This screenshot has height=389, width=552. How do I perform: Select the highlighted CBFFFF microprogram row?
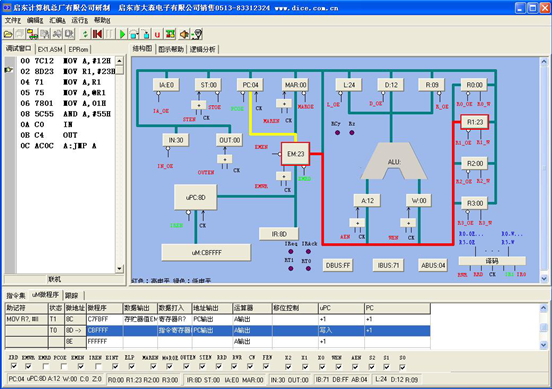[218, 330]
